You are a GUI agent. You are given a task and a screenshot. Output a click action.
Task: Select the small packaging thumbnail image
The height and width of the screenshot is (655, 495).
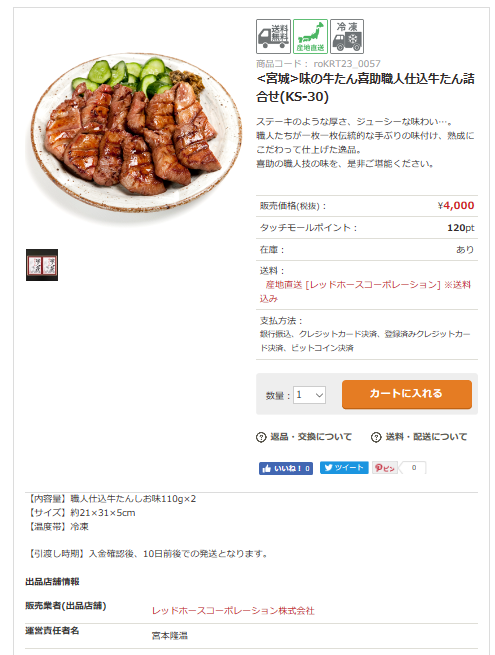42,265
